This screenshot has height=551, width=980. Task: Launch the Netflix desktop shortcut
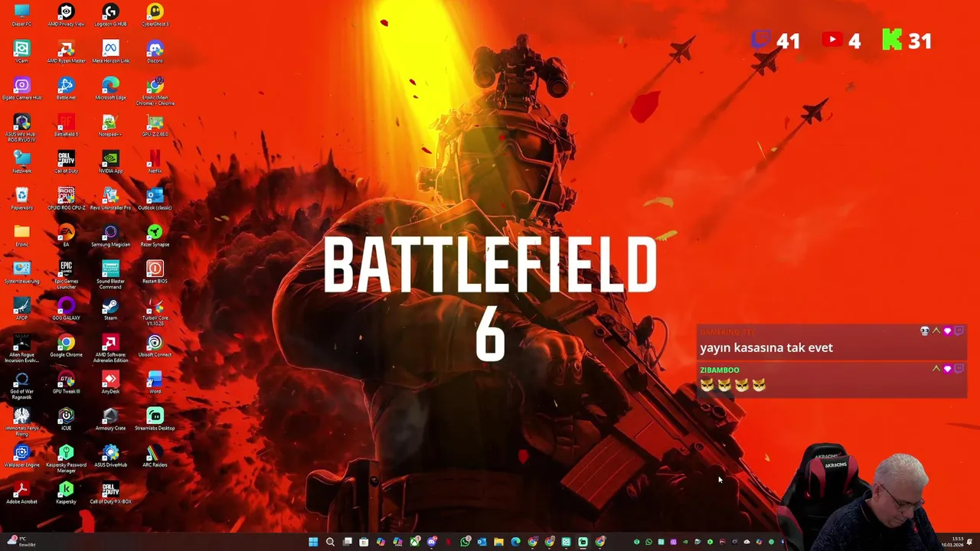pyautogui.click(x=155, y=161)
